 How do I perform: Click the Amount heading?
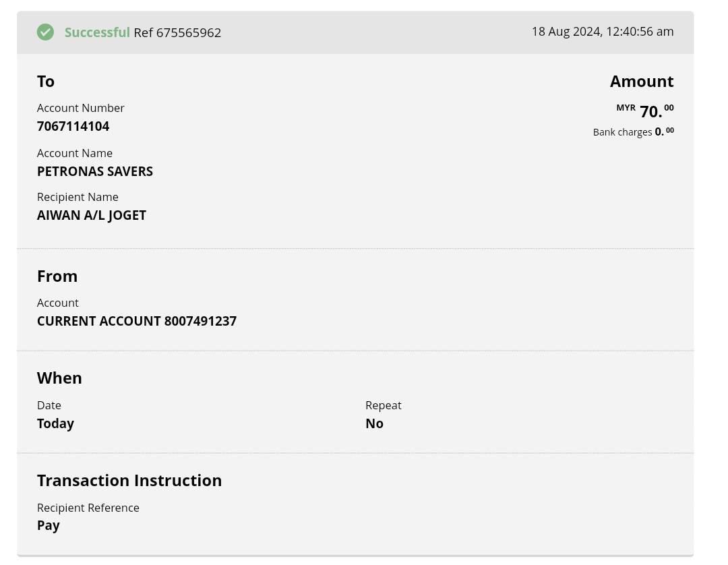641,82
